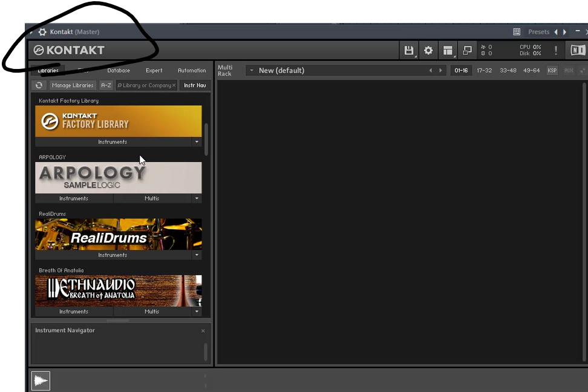Select rack page 01-16
The width and height of the screenshot is (588, 392).
(461, 70)
